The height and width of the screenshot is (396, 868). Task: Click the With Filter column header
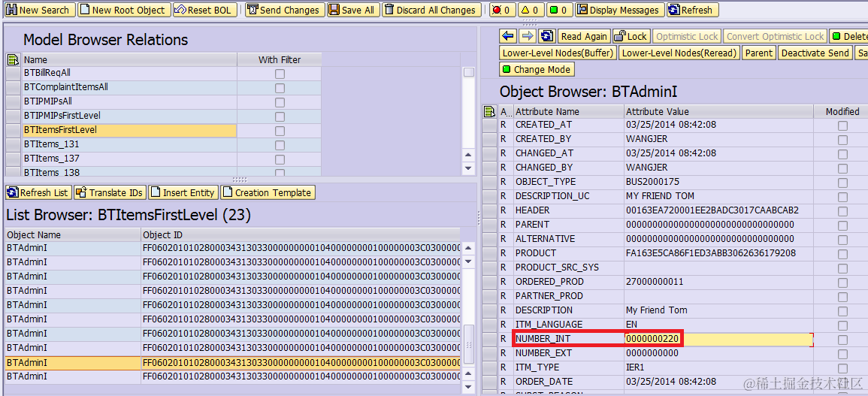click(x=280, y=59)
